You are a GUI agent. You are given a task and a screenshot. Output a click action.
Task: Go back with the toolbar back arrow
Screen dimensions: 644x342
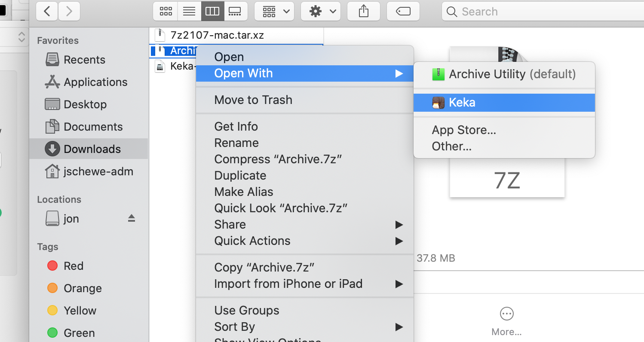47,11
